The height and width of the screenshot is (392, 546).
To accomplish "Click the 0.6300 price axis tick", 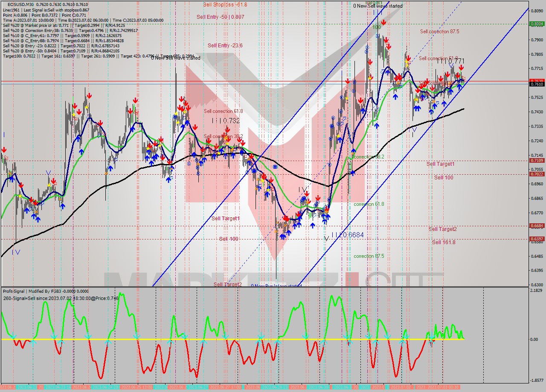I will tap(537, 285).
